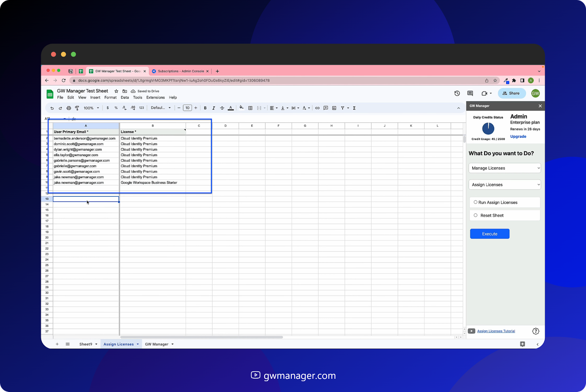Open Manage Licenses dropdown
The image size is (586, 392).
505,168
